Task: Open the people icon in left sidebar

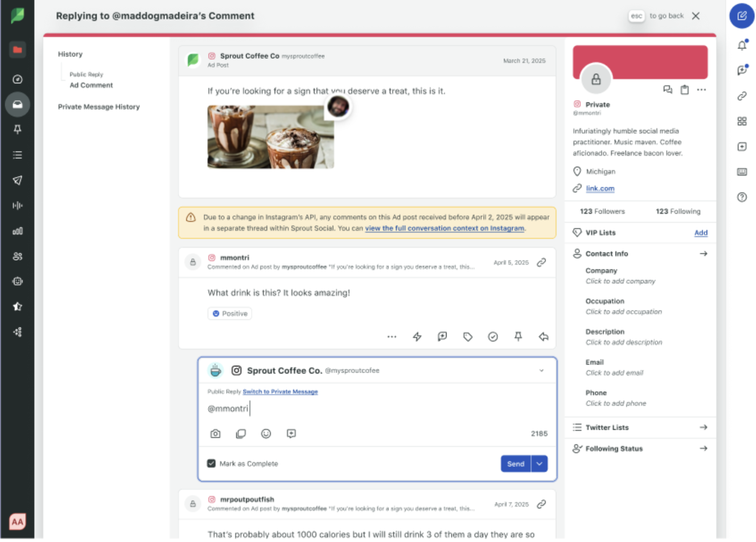Action: click(17, 256)
